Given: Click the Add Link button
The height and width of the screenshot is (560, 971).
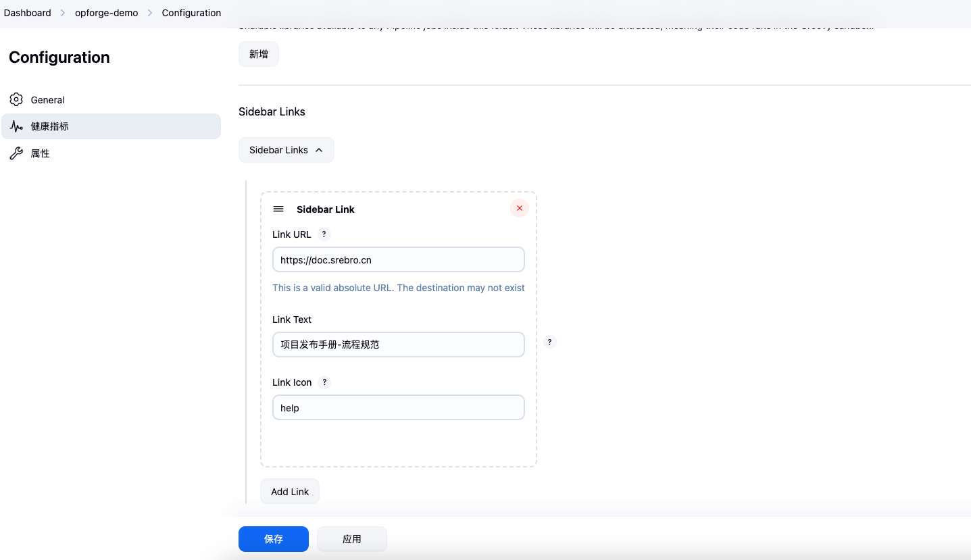Looking at the screenshot, I should click(290, 492).
